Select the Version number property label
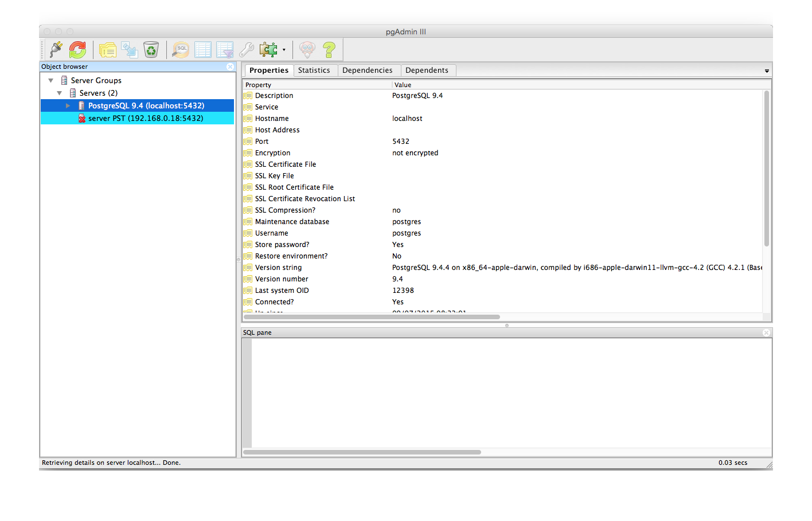Image resolution: width=812 pixels, height=521 pixels. [282, 279]
